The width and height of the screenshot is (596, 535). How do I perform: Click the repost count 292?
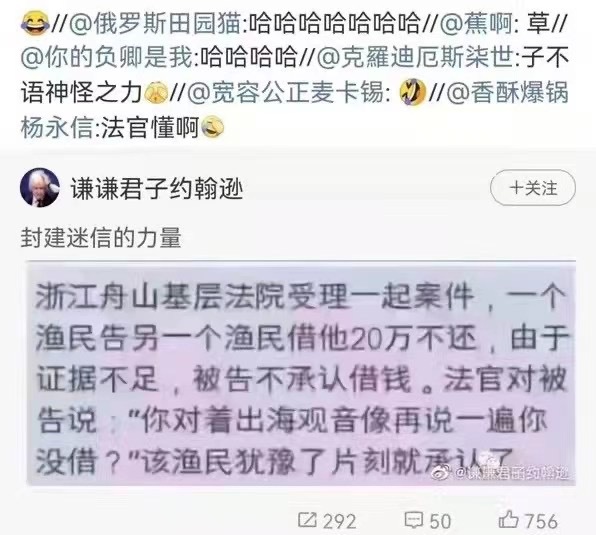[340, 521]
